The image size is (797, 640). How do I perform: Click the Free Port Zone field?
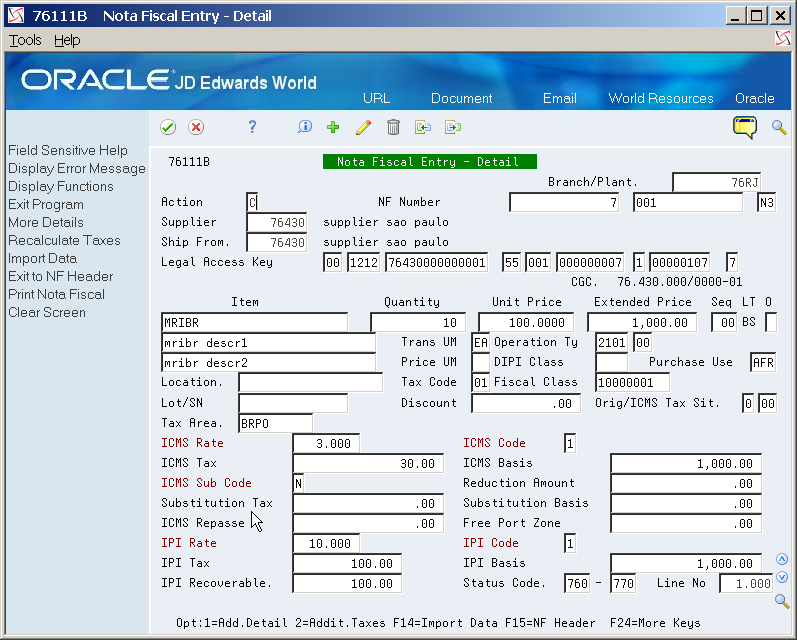686,524
